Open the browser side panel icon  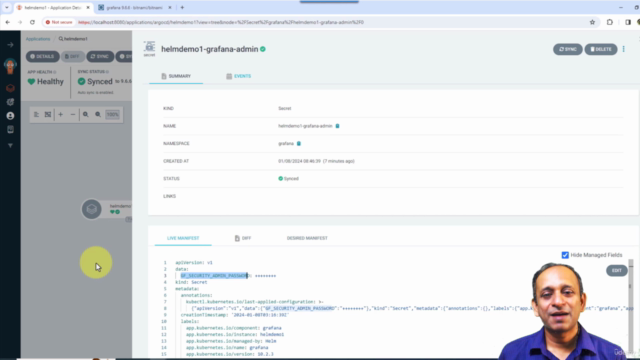(x=628, y=22)
